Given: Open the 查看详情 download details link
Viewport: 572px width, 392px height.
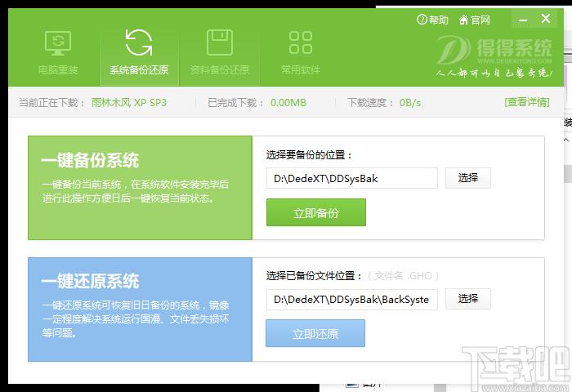Looking at the screenshot, I should (527, 102).
